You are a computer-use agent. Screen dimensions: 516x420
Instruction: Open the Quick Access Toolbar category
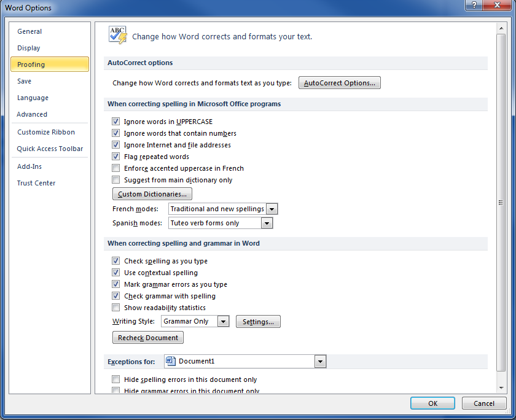tap(50, 149)
